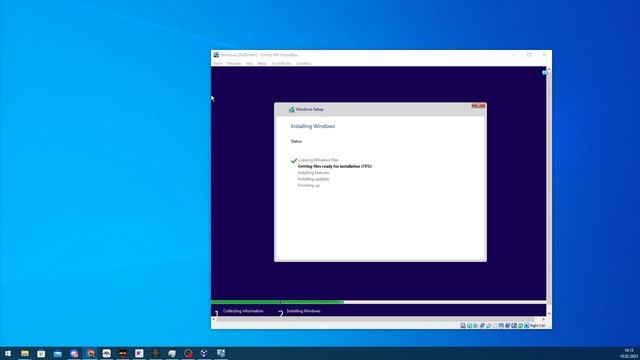Click the green Installing Windows progress bar
The width and height of the screenshot is (640, 360).
pos(278,302)
